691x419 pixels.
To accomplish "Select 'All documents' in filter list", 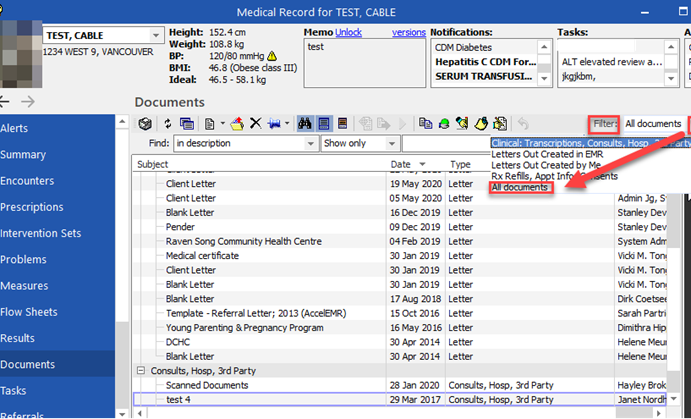I will pos(520,188).
